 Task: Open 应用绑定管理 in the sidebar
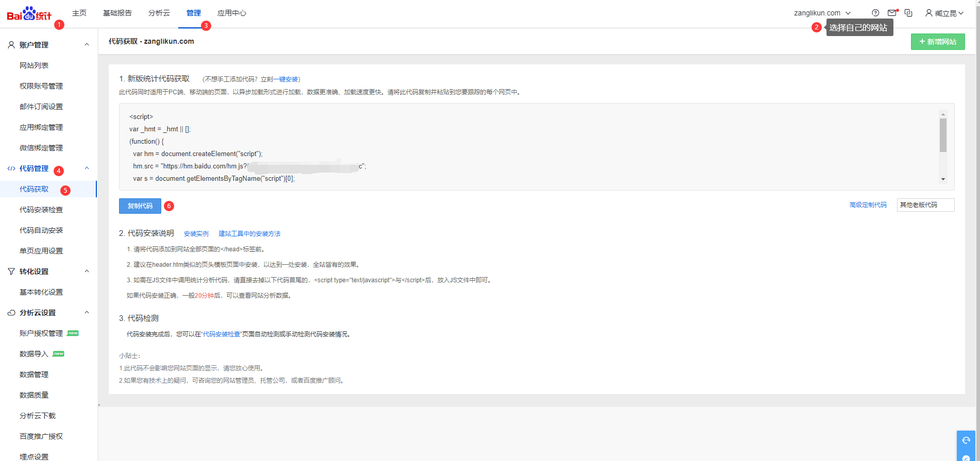point(41,127)
